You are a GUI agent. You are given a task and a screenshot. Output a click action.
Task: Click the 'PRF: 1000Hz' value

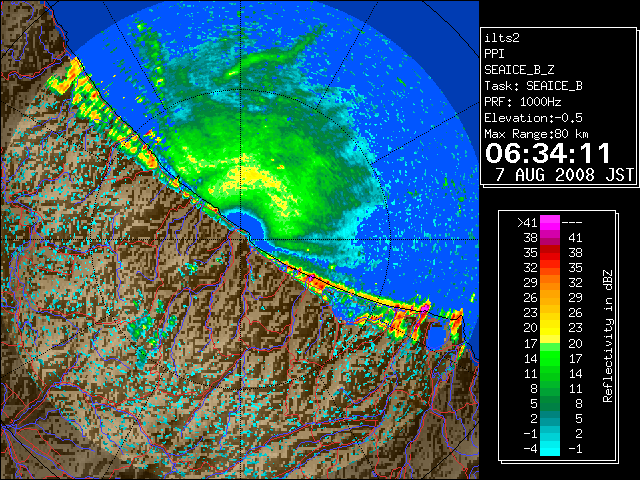[523, 102]
